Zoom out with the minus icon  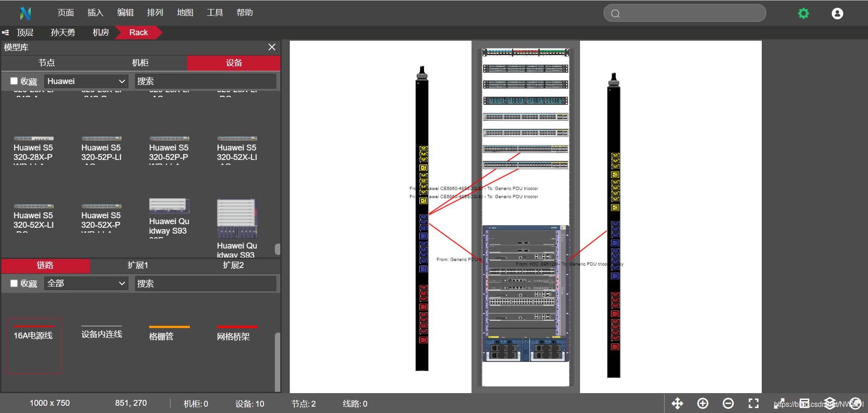pyautogui.click(x=728, y=403)
